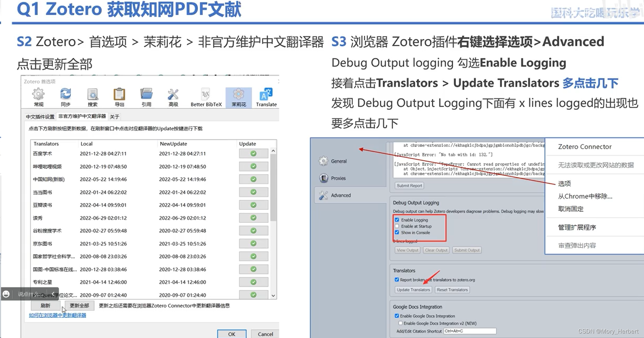The height and width of the screenshot is (338, 644).
Task: Open the 如何在浏览器中更新翻译器 link
Action: pyautogui.click(x=57, y=315)
